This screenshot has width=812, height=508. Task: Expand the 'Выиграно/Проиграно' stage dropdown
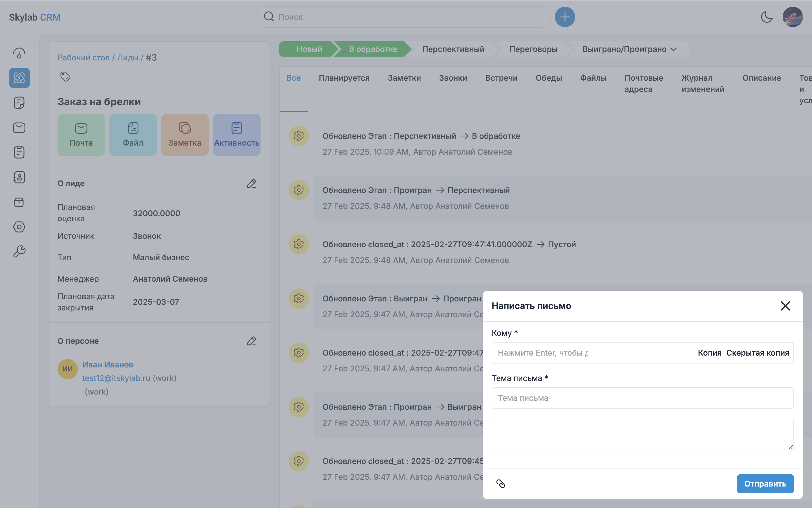pos(630,49)
